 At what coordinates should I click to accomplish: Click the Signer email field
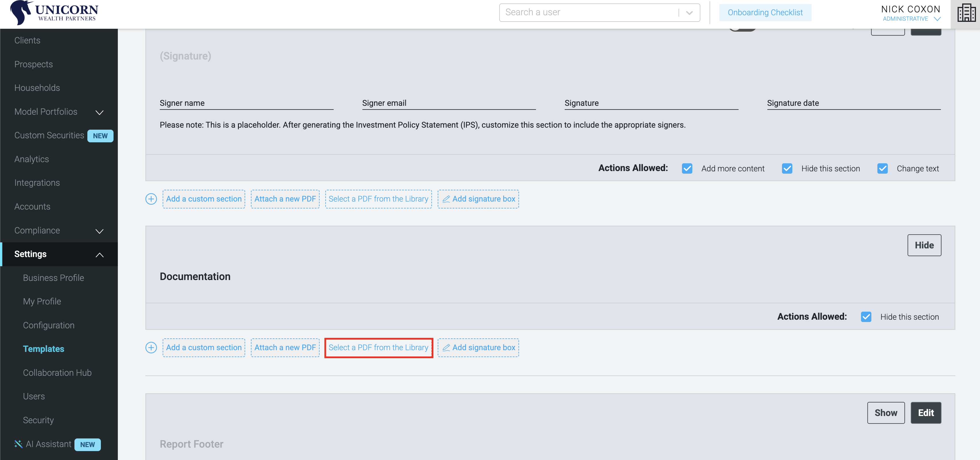pos(449,103)
